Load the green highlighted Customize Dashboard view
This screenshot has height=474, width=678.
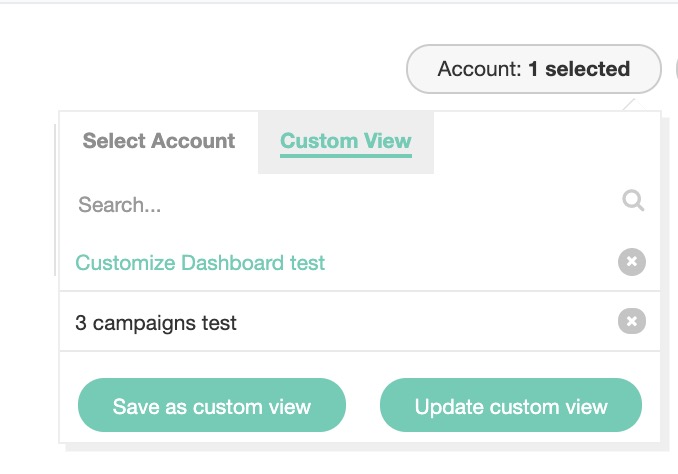pyautogui.click(x=200, y=263)
